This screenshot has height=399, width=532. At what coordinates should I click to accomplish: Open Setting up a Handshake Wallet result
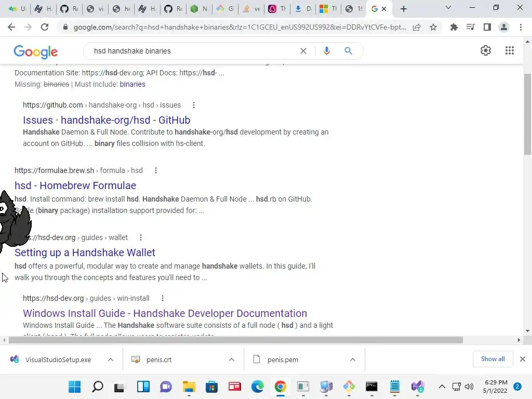85,252
